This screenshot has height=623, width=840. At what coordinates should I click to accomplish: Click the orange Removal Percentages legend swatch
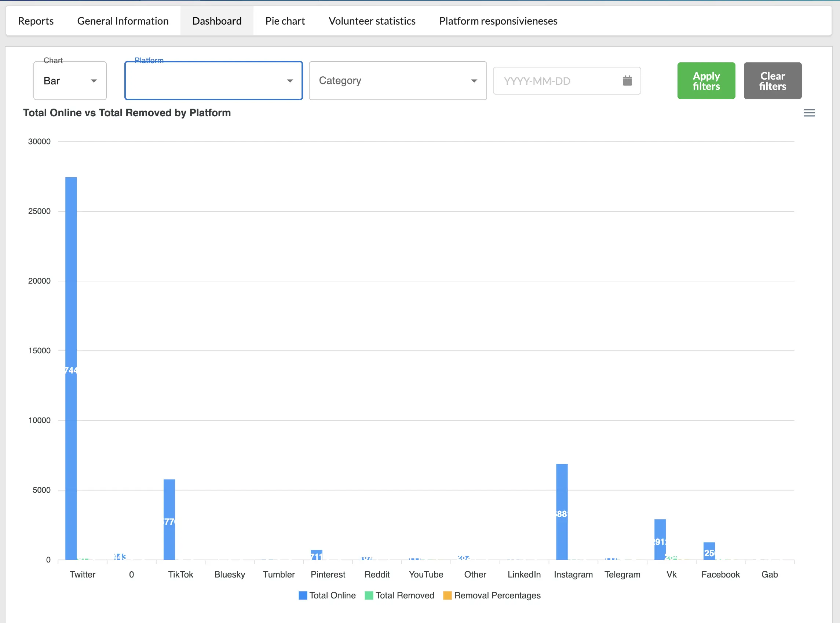(x=448, y=595)
